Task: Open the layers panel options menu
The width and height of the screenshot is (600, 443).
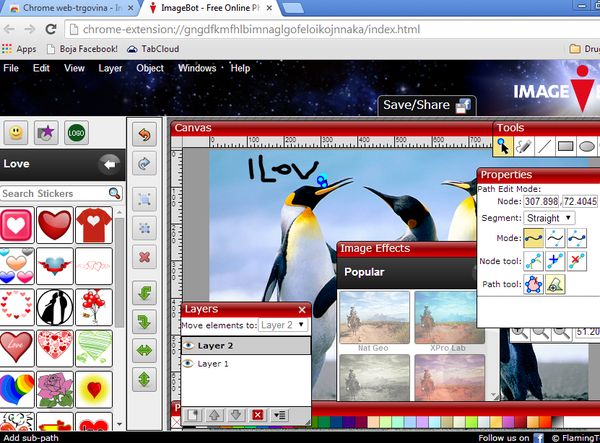Action: [280, 415]
